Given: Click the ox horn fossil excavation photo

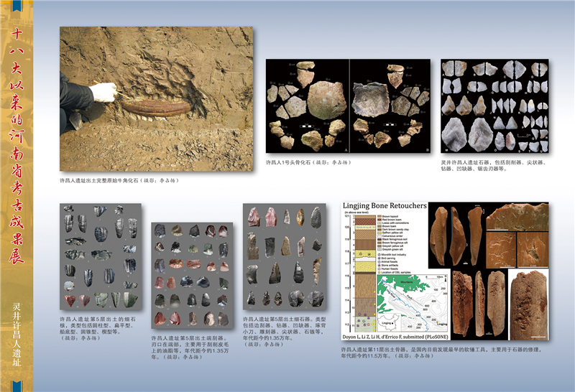Looking at the screenshot, I should tap(156, 99).
